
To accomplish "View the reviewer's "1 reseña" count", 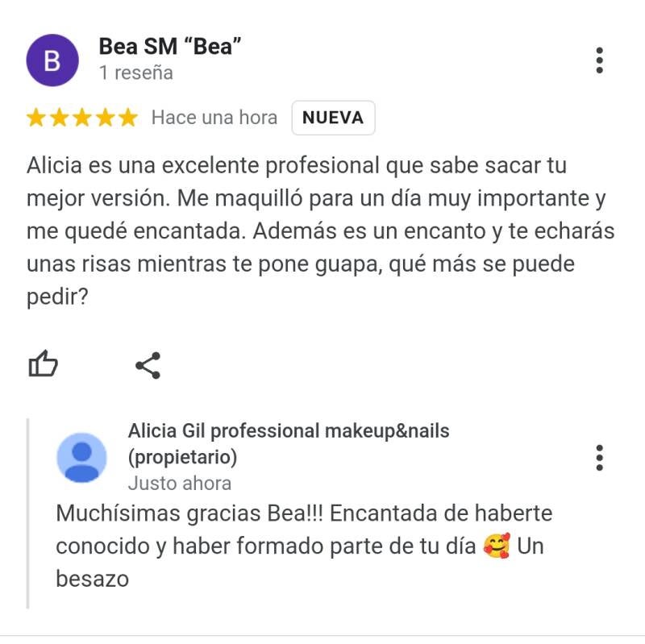I will [136, 73].
